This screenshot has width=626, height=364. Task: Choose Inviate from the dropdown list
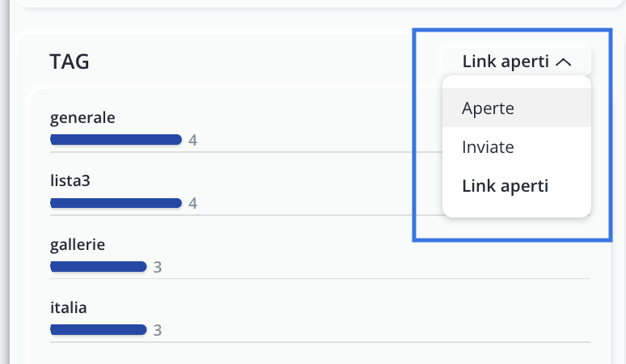[x=488, y=147]
